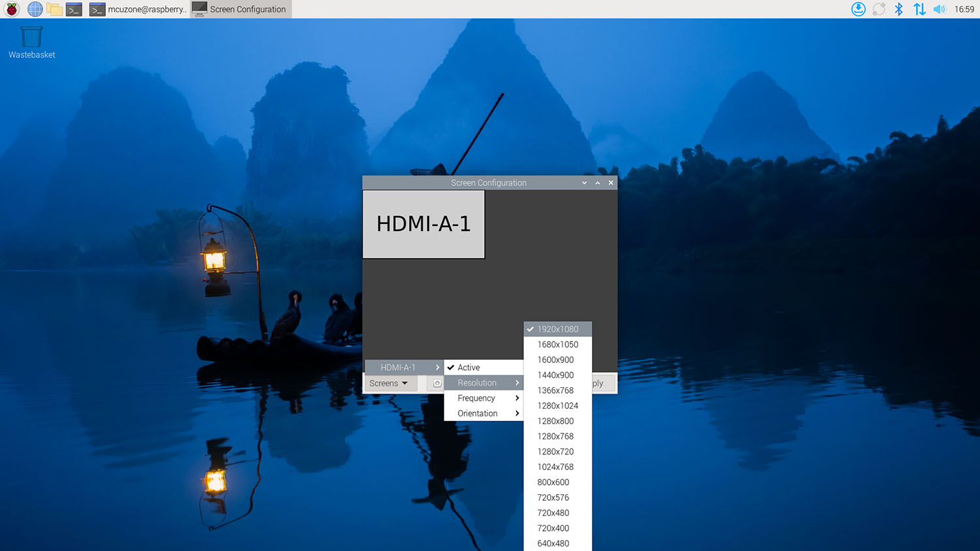Choose 1680x1050 resolution
Viewport: 980px width, 551px height.
(x=558, y=345)
